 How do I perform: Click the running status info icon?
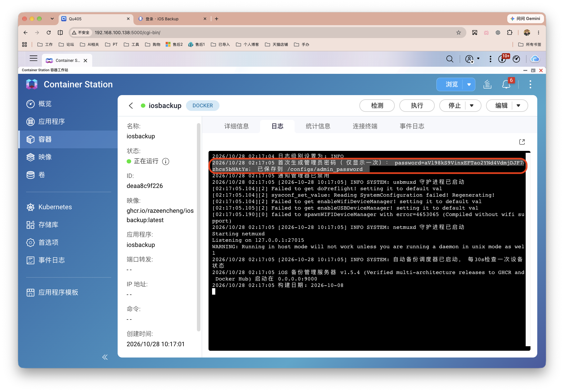tap(166, 162)
